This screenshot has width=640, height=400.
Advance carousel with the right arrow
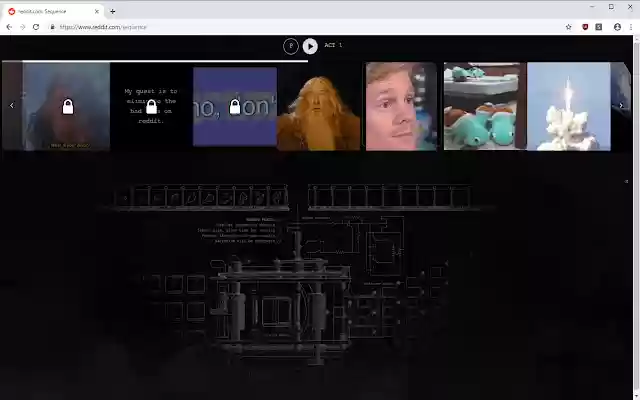[621, 106]
